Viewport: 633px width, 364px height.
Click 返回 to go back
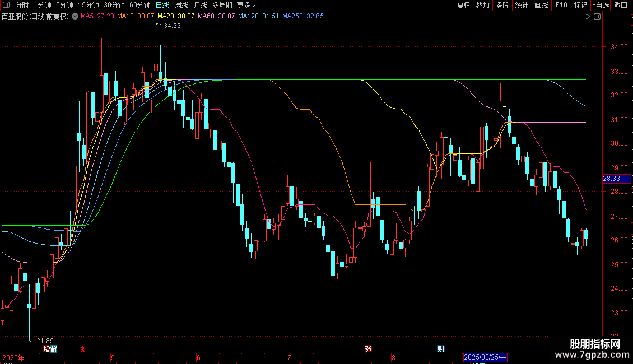(x=621, y=5)
